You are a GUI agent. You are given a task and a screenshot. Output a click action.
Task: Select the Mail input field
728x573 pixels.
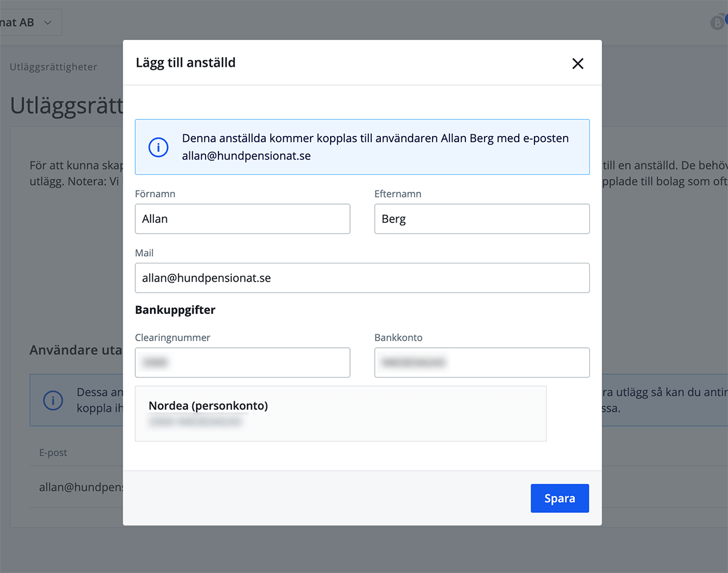[362, 278]
